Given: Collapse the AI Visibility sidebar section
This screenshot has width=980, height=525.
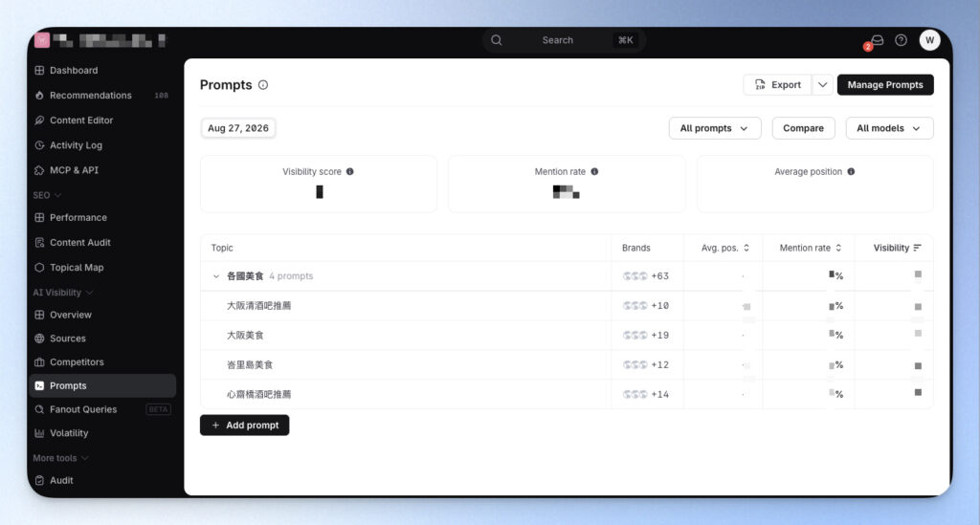Looking at the screenshot, I should 62,293.
